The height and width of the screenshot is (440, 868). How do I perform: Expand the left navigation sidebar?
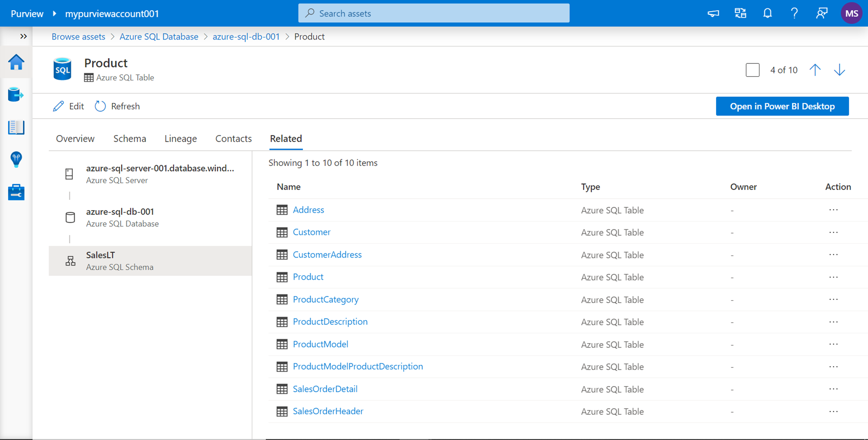23,36
